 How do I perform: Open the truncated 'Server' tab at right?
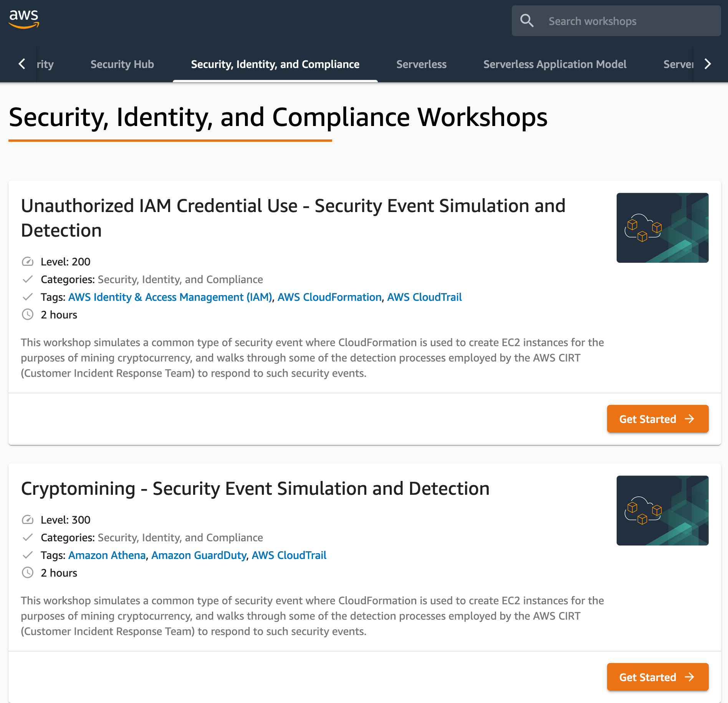click(x=678, y=64)
